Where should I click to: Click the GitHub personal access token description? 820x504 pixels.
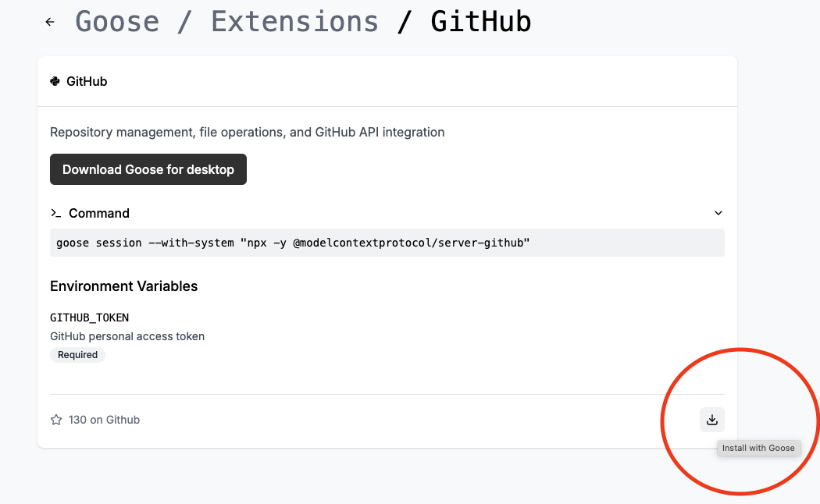(127, 335)
